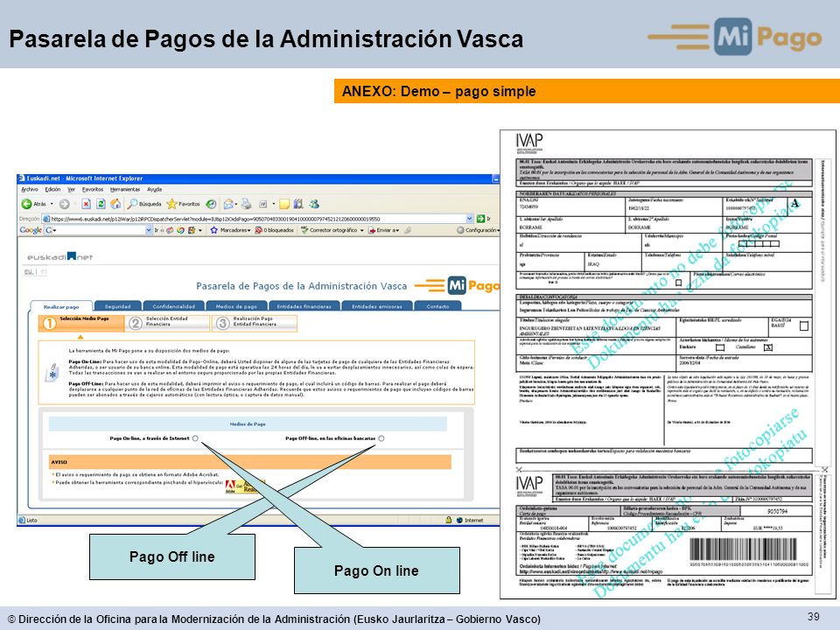
Task: Click the Listo status bar text
Action: 31,520
